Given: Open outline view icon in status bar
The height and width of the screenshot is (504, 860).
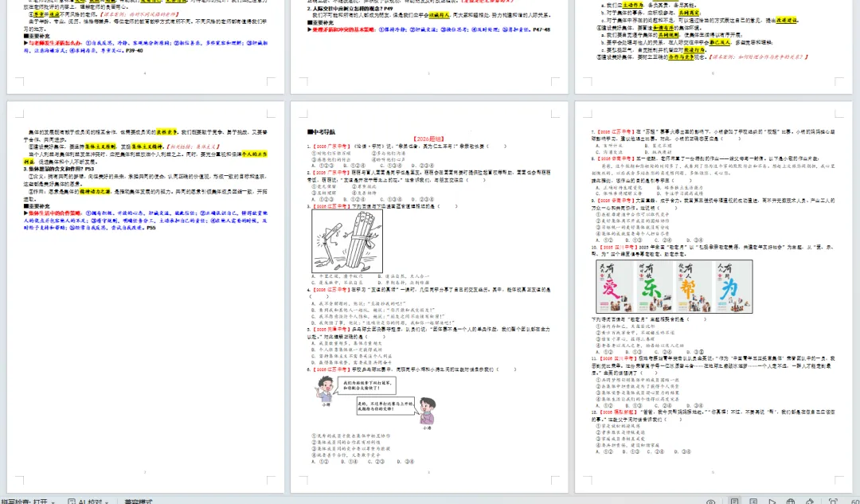Looking at the screenshot, I should [x=753, y=502].
